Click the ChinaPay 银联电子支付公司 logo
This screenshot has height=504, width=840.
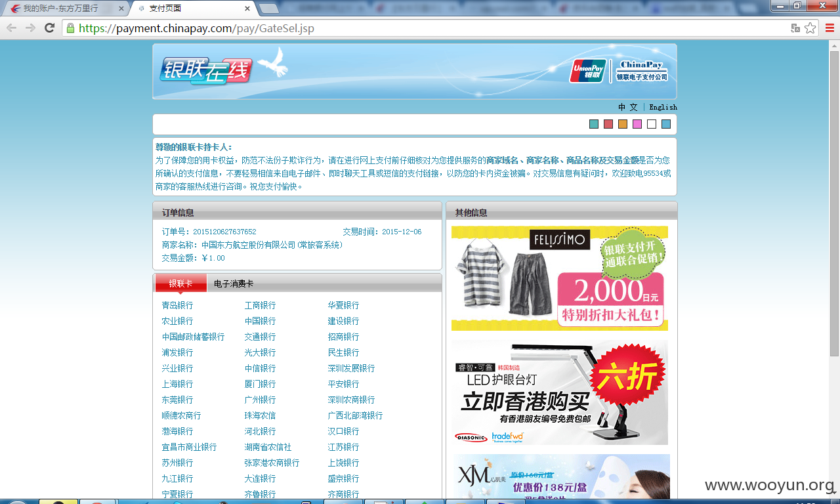[642, 71]
